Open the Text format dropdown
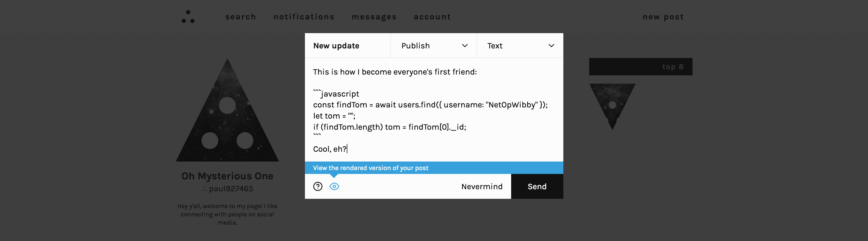The image size is (868, 241). point(520,45)
